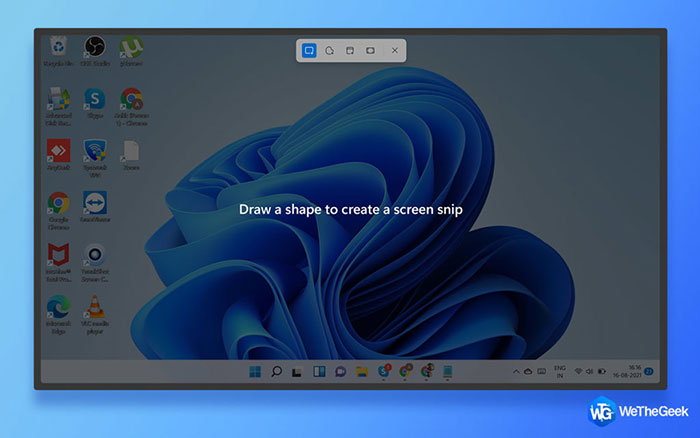
Task: Select the OBS Studio desktop shortcut
Action: pyautogui.click(x=94, y=48)
